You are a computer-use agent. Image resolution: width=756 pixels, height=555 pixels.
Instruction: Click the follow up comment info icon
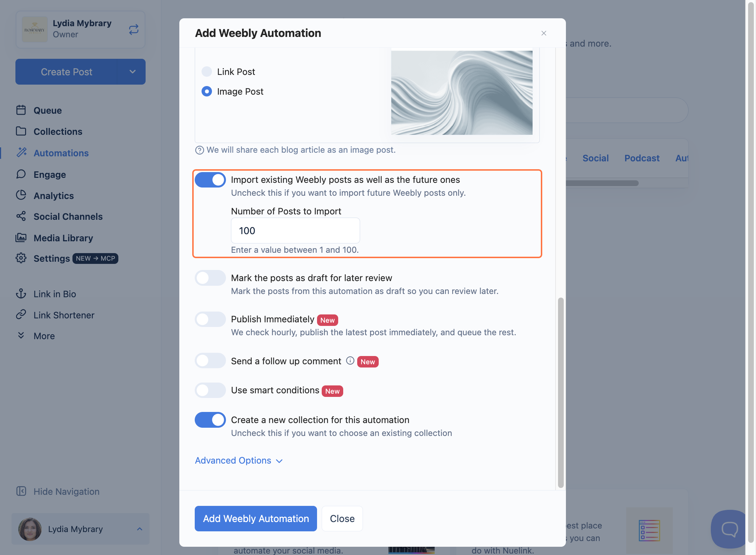(x=350, y=361)
